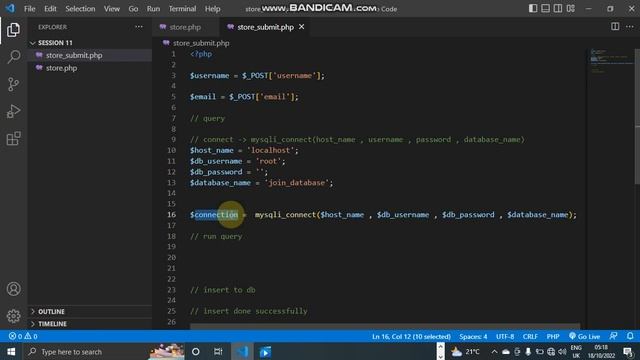Click the Bandicam taskbar icon
640x360 pixels.
(x=265, y=351)
